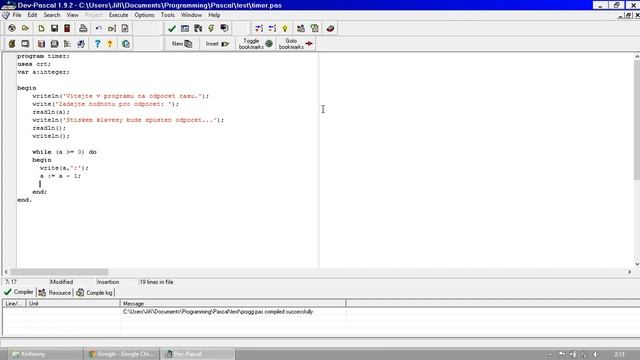
Task: Click '19 lines in file' status text
Action: pyautogui.click(x=156, y=282)
